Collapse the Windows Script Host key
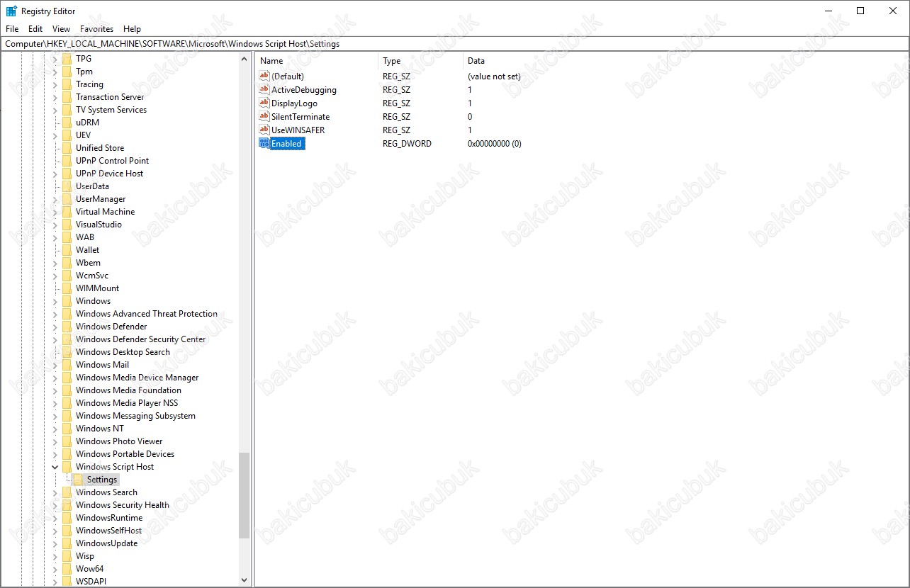 tap(55, 467)
